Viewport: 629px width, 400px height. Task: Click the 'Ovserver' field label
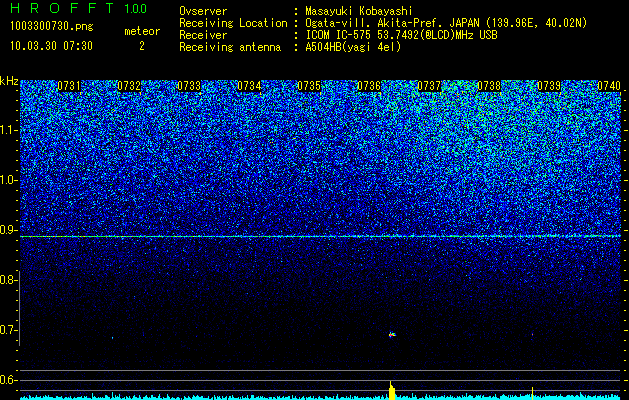203,11
